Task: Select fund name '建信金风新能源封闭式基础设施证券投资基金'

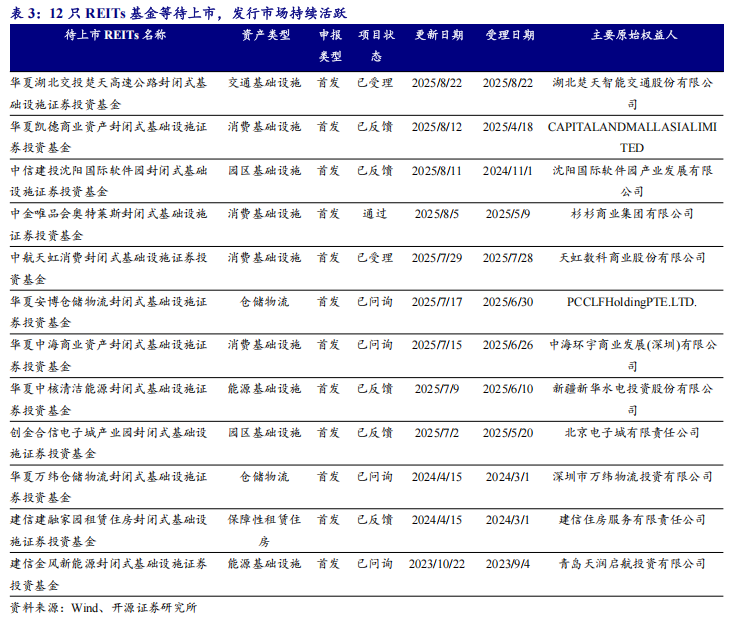Action: click(108, 574)
